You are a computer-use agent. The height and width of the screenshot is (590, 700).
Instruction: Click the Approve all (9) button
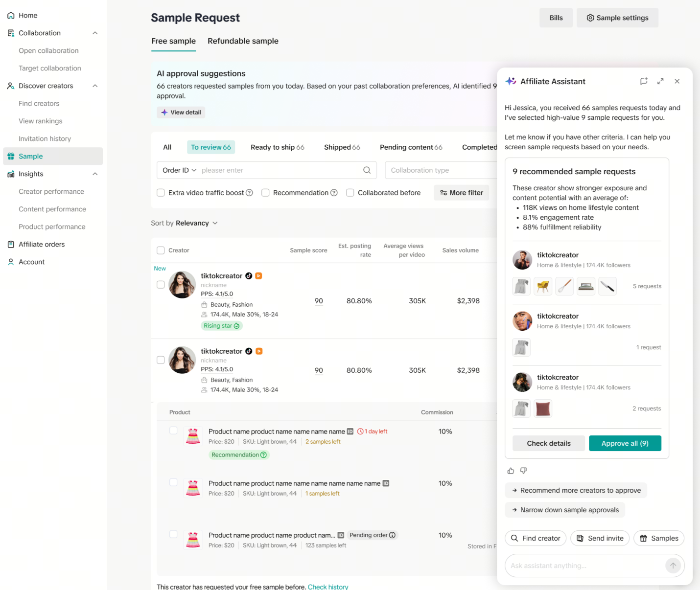[625, 443]
